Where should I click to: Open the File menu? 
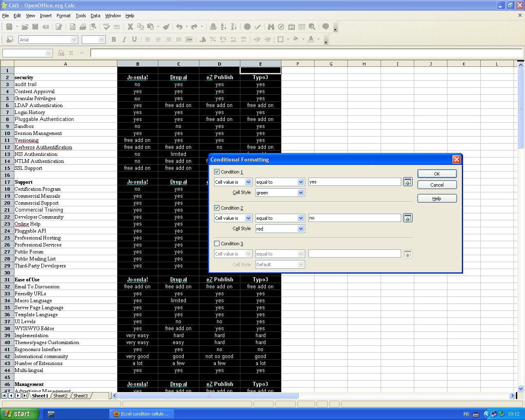[5, 16]
